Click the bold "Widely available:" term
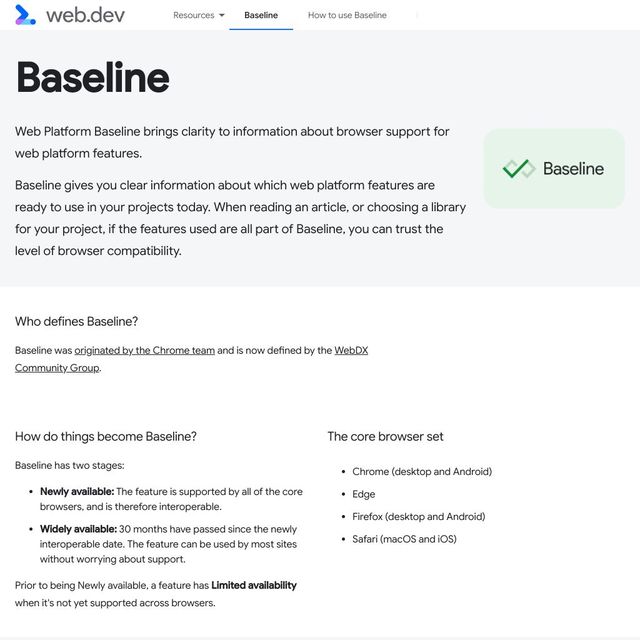This screenshot has height=640, width=640. click(x=78, y=529)
